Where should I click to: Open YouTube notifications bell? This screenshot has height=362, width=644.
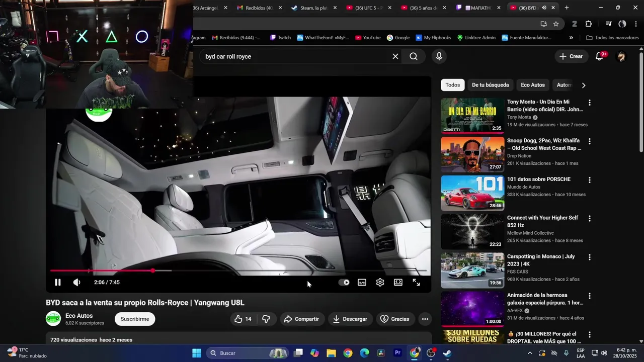[x=599, y=56]
